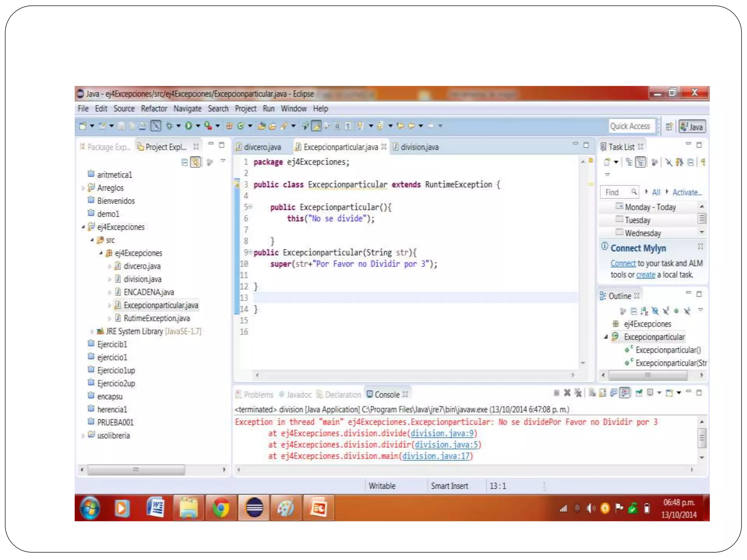Toggle the Mark Occurrences toolbar button

316,126
